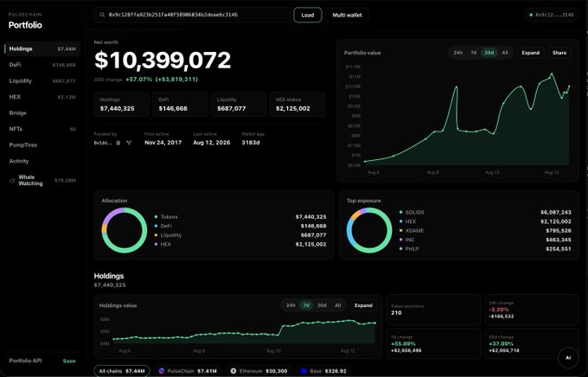Click green SOLIDX legend dot in Top exposure
This screenshot has width=588, height=377.
click(x=401, y=213)
